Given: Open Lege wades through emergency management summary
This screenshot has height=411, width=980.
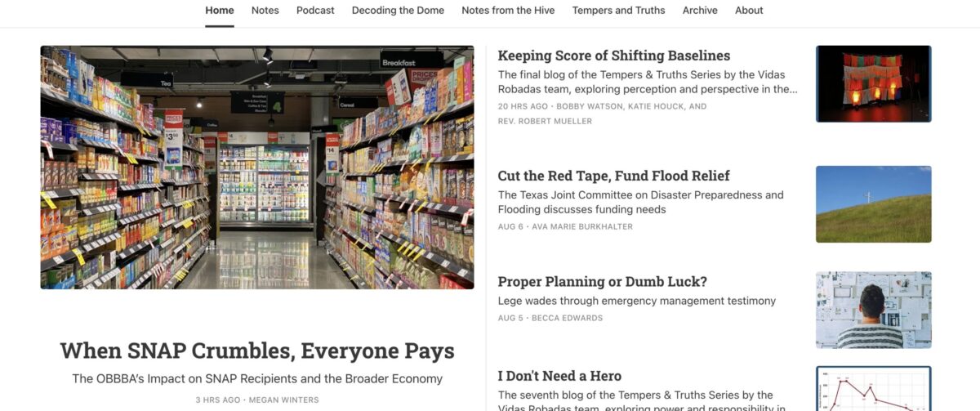Looking at the screenshot, I should 637,301.
